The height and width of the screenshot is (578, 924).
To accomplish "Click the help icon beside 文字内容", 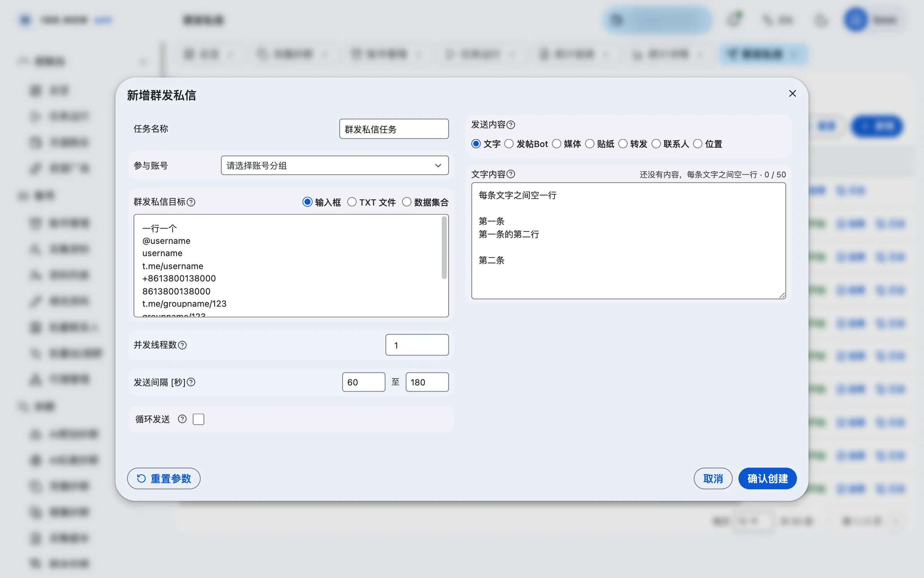I will (511, 174).
